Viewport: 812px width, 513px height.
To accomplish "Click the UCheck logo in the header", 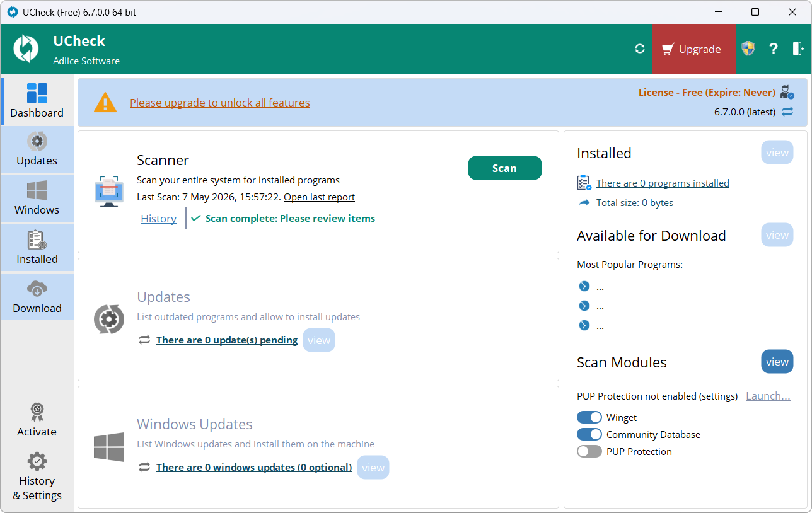I will coord(26,49).
